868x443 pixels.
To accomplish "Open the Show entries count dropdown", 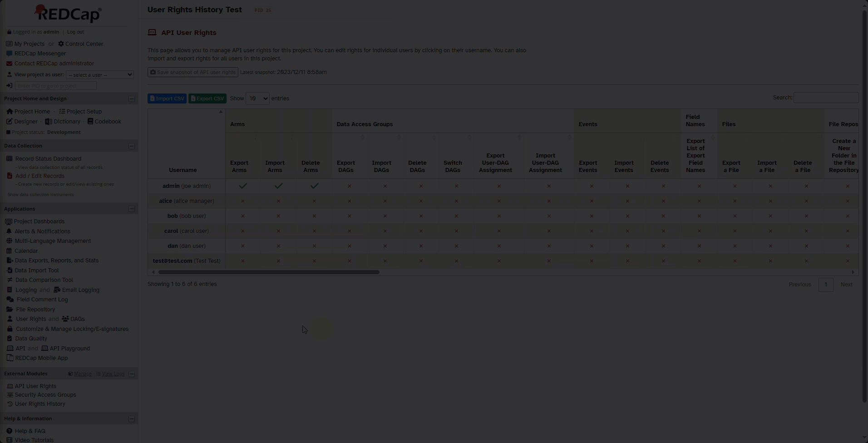I will pos(257,98).
